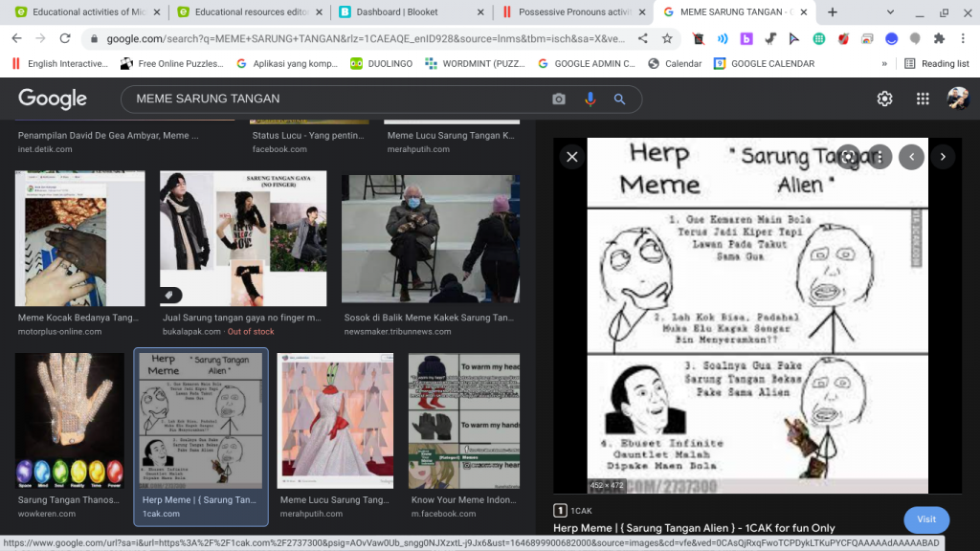Start voice search with the microphone icon

click(590, 99)
